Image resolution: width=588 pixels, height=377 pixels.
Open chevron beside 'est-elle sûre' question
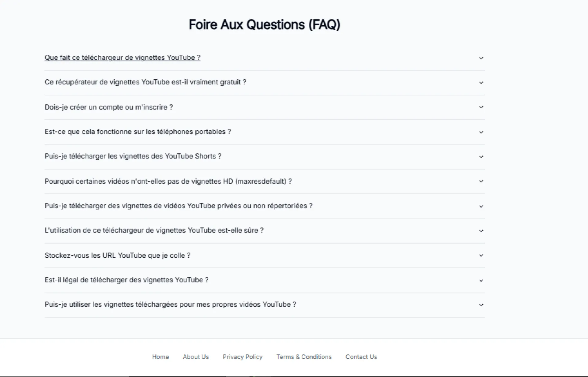click(x=481, y=231)
